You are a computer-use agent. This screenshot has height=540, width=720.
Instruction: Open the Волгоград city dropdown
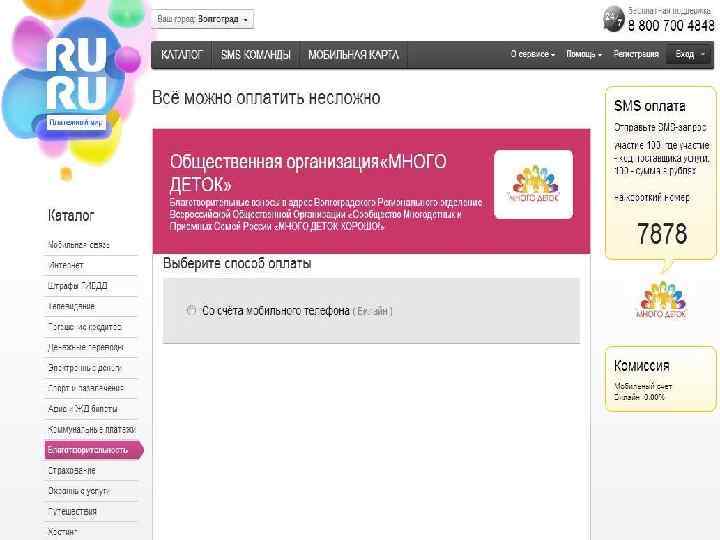click(202, 19)
